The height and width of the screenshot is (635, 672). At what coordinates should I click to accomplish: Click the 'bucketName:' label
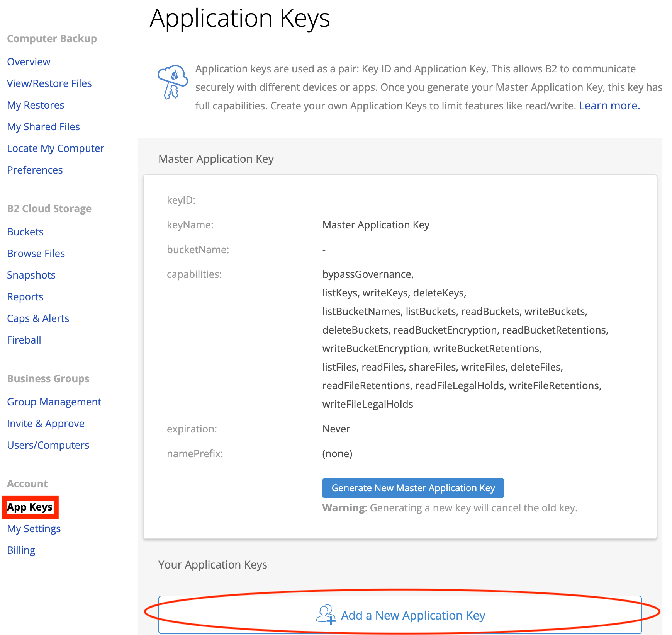[198, 250]
